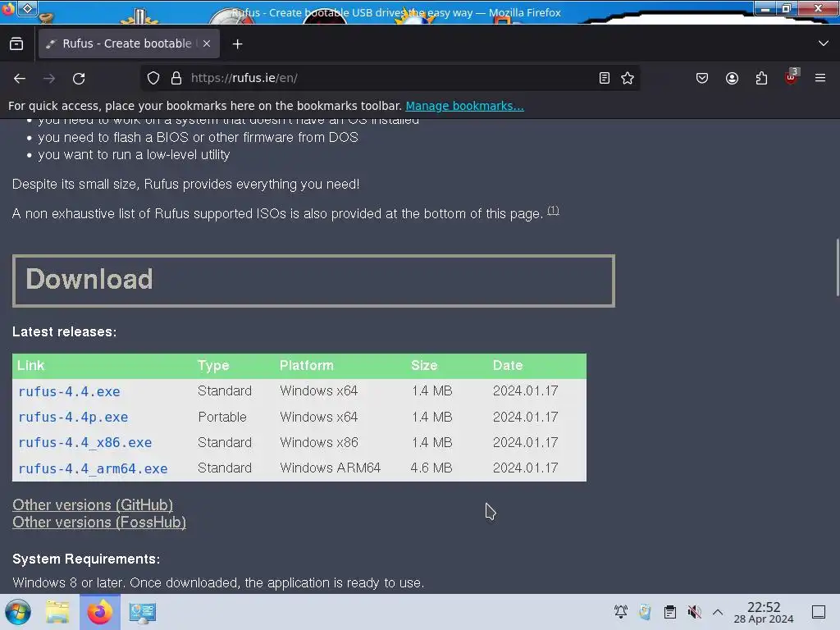
Task: Open file explorer from taskbar
Action: pos(57,612)
